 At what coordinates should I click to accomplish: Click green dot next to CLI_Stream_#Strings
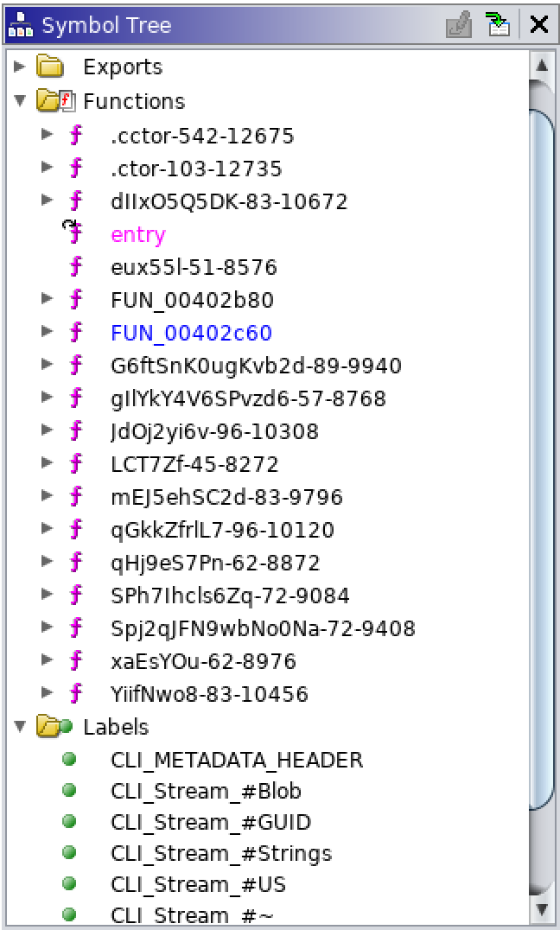70,853
